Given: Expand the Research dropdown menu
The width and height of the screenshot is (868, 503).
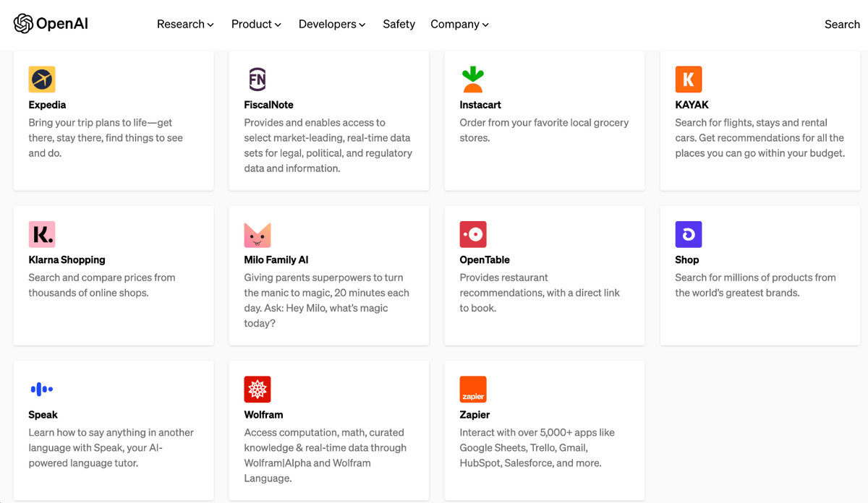Looking at the screenshot, I should point(185,24).
